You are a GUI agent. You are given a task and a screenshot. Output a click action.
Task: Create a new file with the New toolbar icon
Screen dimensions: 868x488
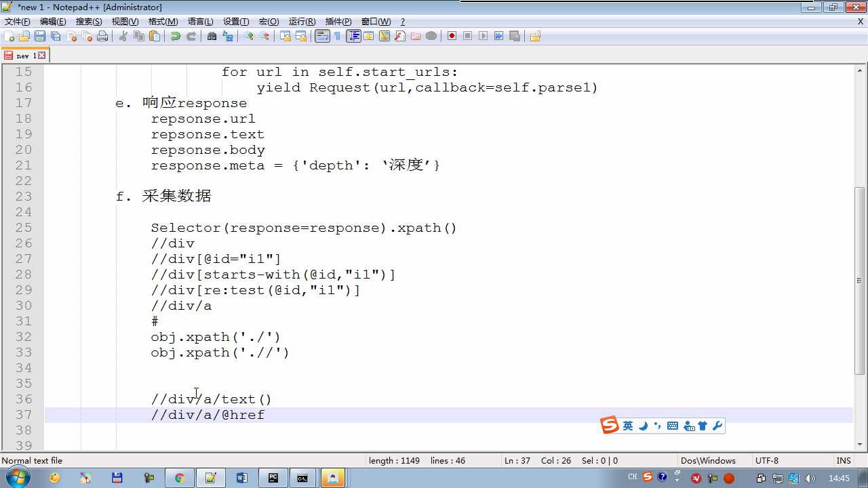(x=9, y=37)
